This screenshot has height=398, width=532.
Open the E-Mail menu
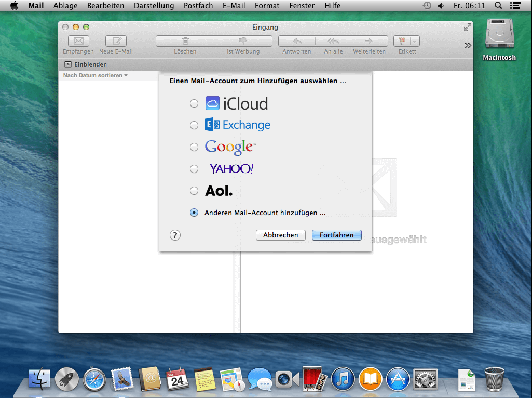click(x=234, y=5)
